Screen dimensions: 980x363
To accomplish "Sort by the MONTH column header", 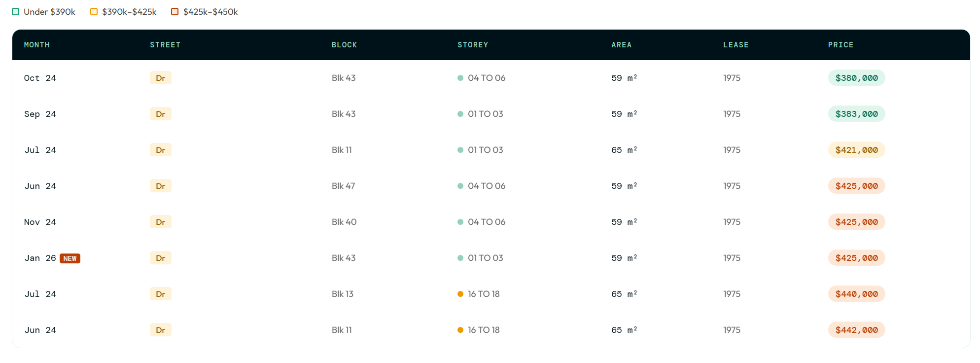I will point(37,45).
